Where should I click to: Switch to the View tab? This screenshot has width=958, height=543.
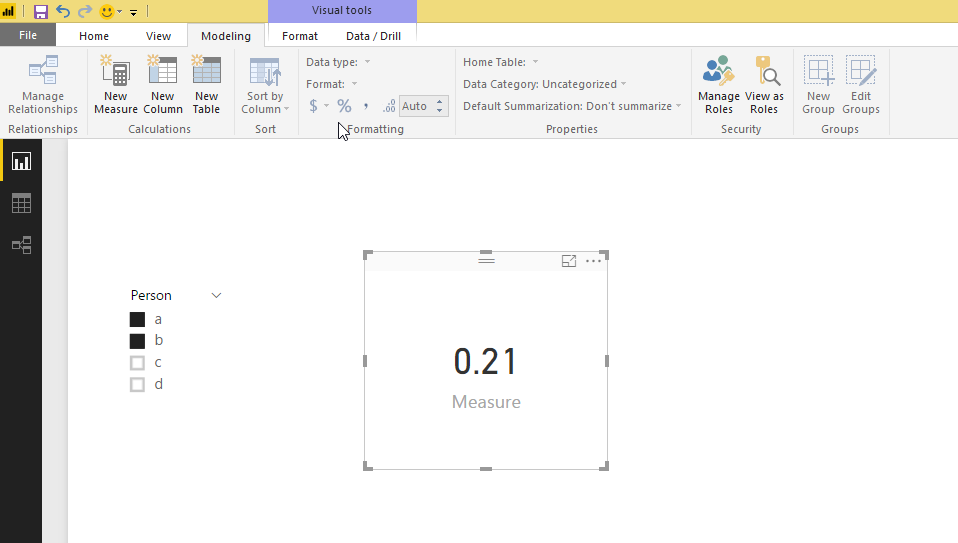click(158, 36)
